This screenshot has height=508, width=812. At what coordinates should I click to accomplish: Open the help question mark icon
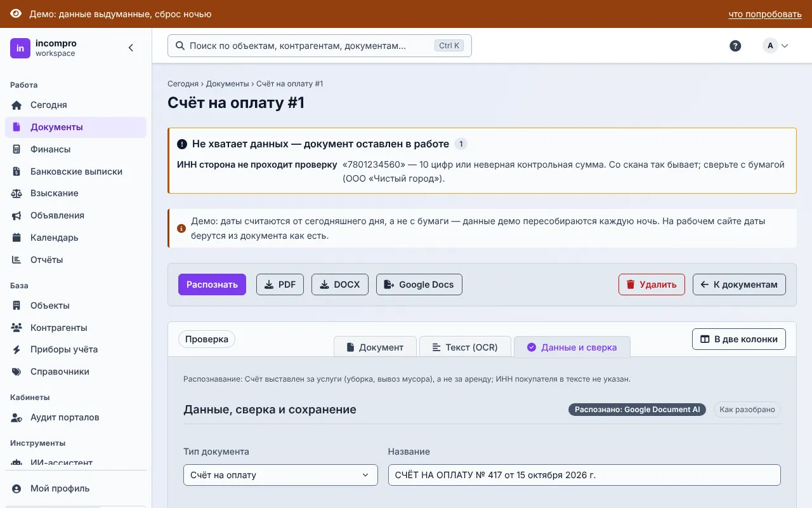pyautogui.click(x=735, y=46)
